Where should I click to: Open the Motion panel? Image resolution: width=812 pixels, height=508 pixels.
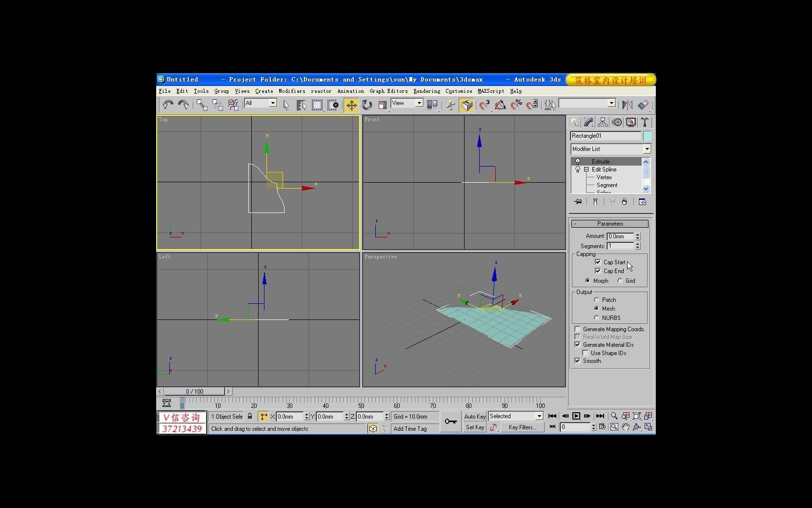[616, 122]
